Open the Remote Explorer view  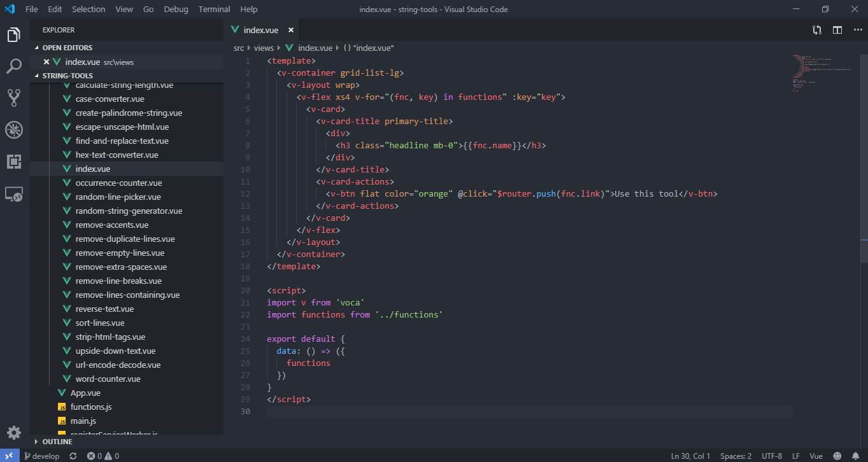tap(14, 194)
